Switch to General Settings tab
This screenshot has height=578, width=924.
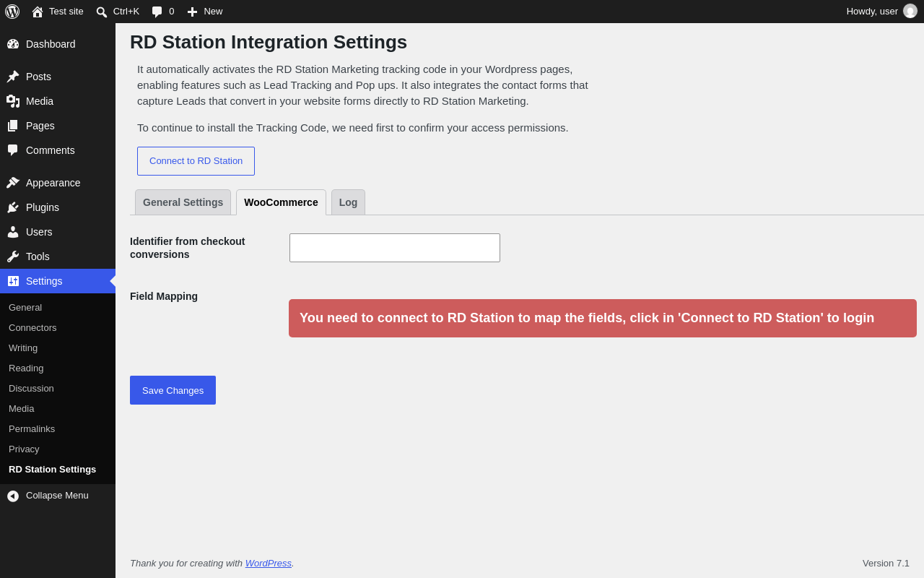click(183, 202)
